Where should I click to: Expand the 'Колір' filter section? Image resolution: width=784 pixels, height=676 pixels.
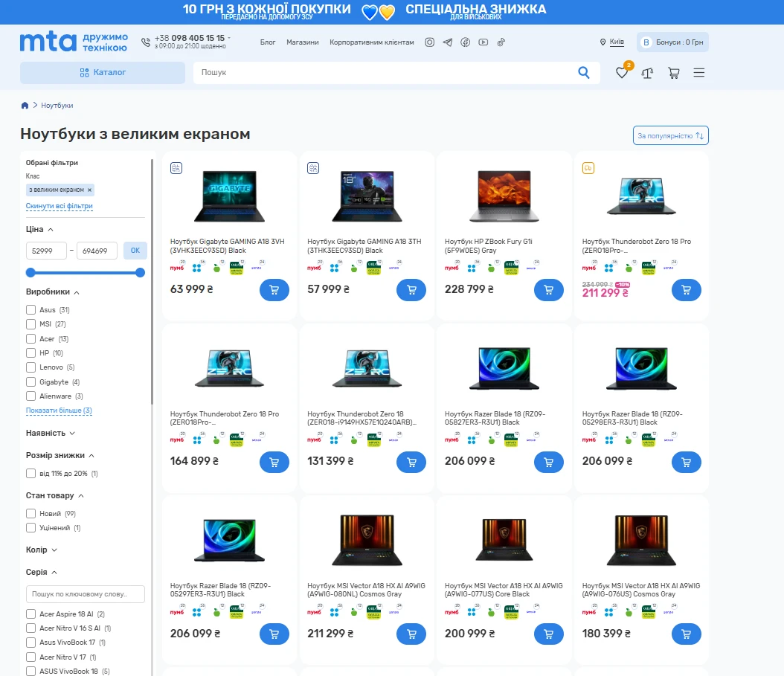tap(42, 550)
